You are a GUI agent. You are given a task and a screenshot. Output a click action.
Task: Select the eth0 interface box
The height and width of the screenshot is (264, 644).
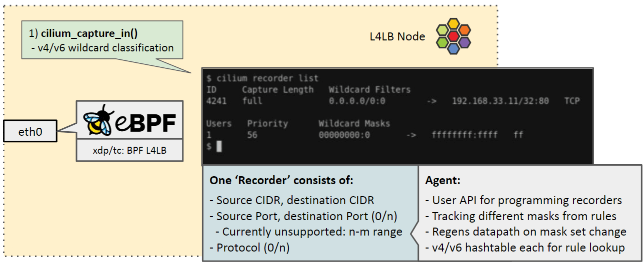30,132
